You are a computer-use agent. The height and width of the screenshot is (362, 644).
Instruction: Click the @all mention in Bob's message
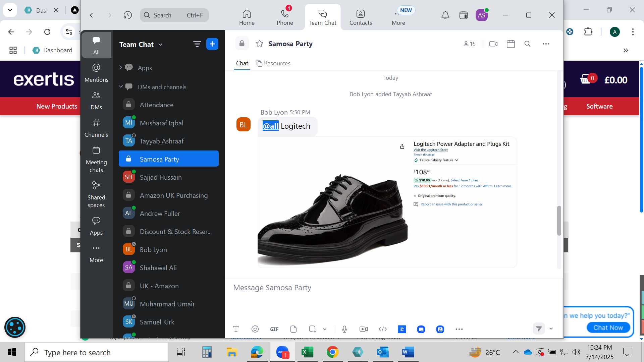270,126
